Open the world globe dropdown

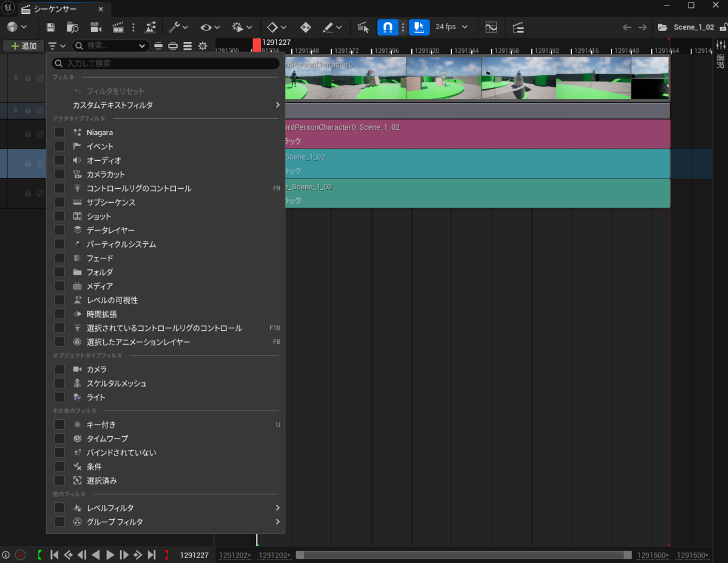coord(17,27)
